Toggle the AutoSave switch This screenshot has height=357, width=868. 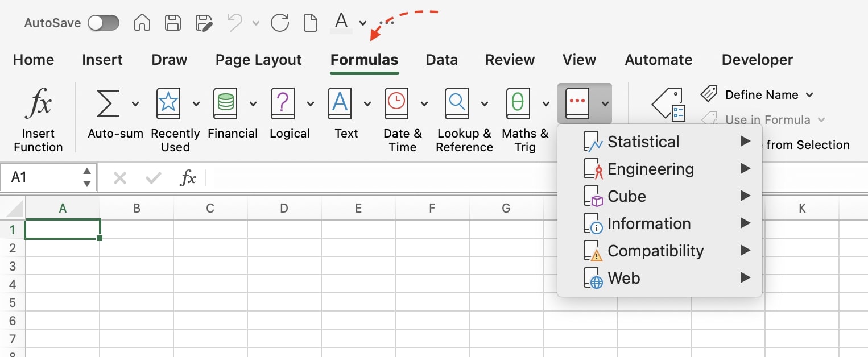coord(103,23)
